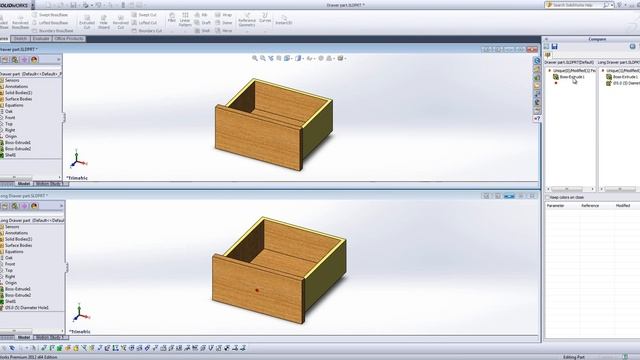640x360 pixels.
Task: Click the Linear Pattern tool
Action: tap(185, 20)
